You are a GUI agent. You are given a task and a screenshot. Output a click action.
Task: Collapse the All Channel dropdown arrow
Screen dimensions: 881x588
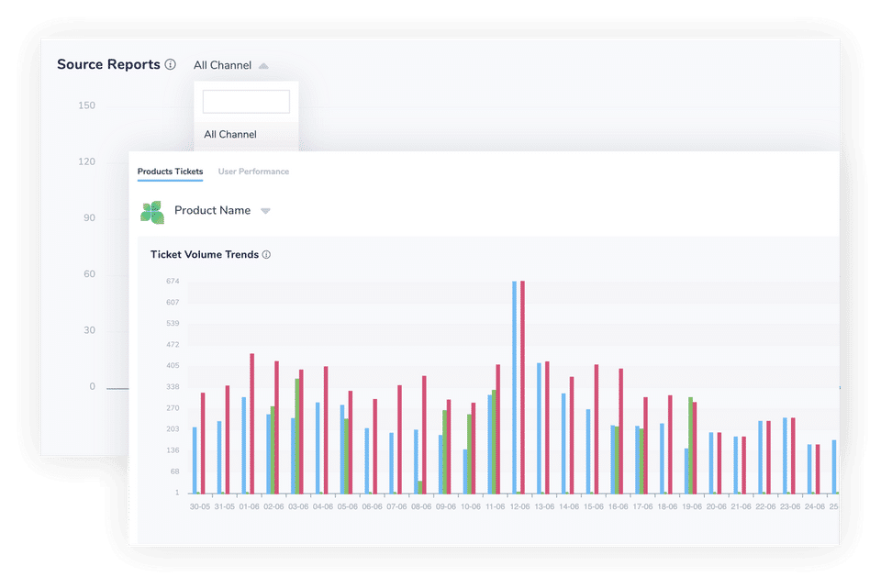pos(263,66)
